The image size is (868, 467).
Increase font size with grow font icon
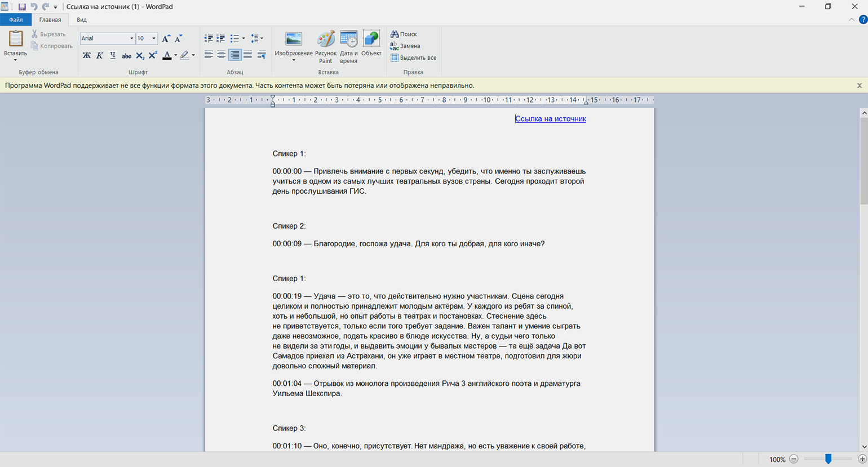[166, 39]
